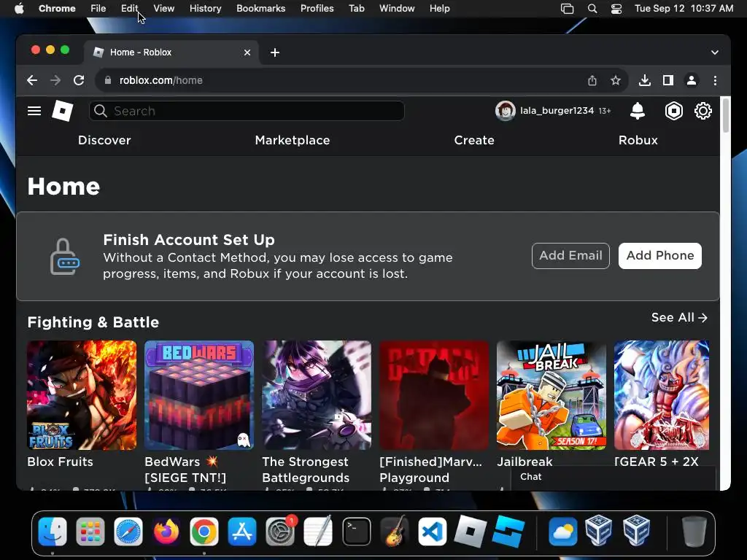Open the Apple menu
747x560 pixels.
[x=19, y=9]
